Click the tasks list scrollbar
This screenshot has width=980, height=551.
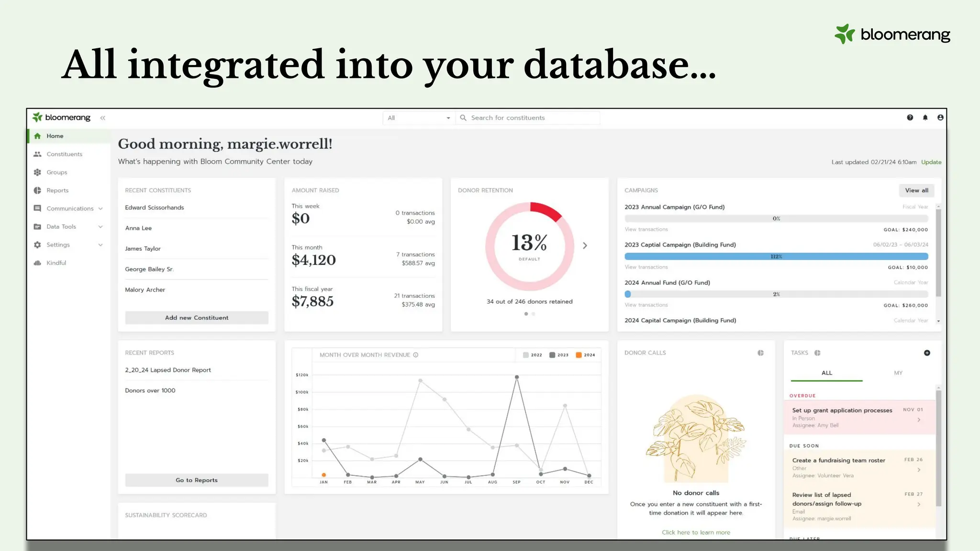pyautogui.click(x=938, y=449)
